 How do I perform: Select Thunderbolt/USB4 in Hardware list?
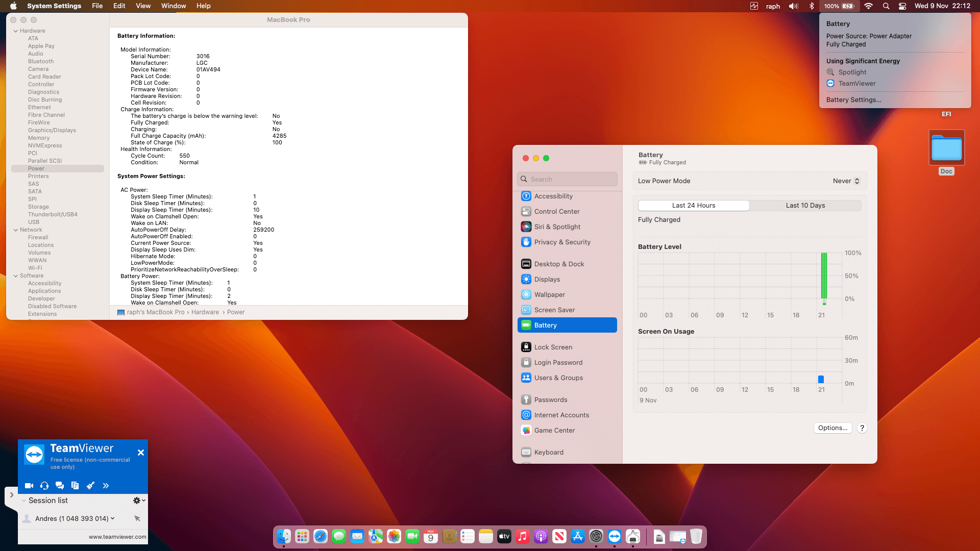tap(53, 215)
